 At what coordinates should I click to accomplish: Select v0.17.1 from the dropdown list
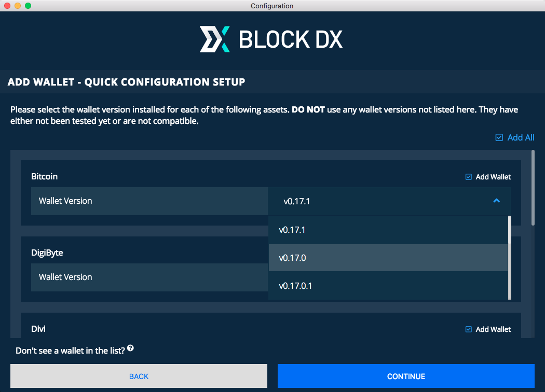(388, 230)
